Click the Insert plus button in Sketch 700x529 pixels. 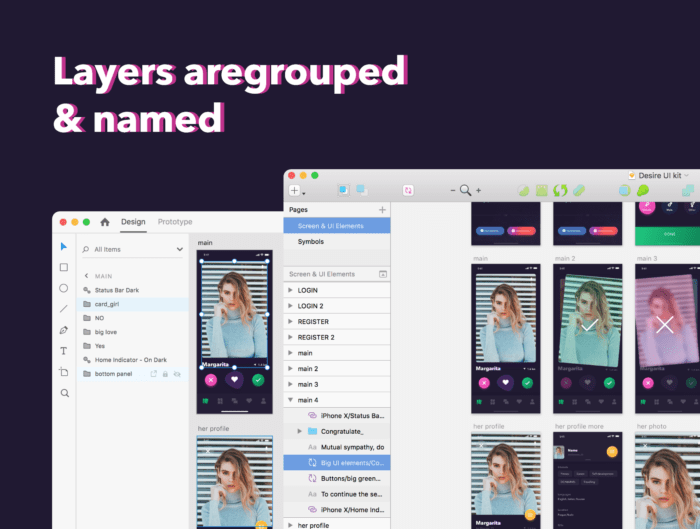[x=294, y=191]
